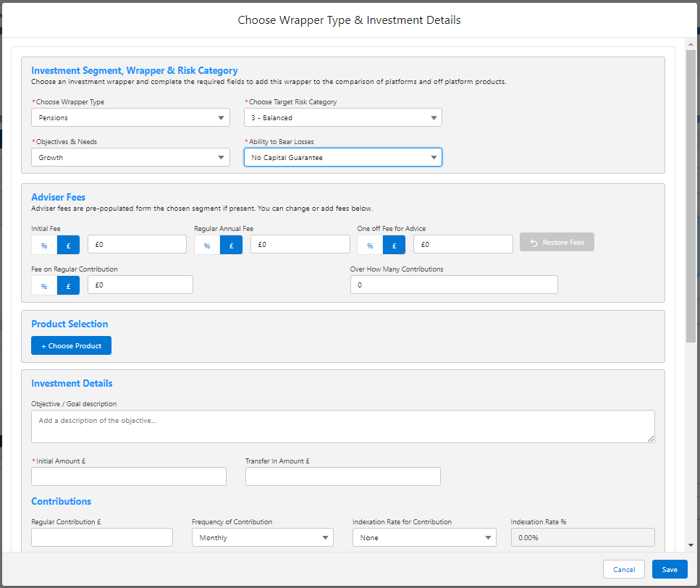Open the Objectives & Needs dropdown

pyautogui.click(x=130, y=157)
